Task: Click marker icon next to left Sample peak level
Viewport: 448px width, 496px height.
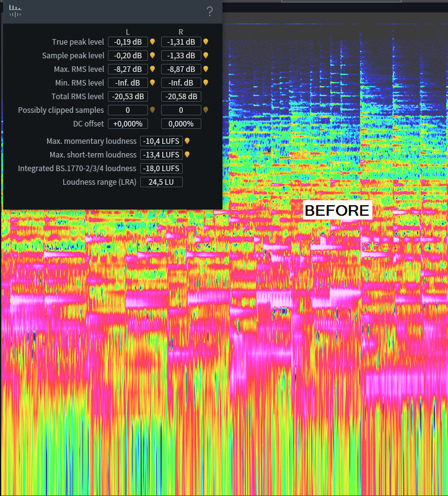Action: click(x=152, y=55)
